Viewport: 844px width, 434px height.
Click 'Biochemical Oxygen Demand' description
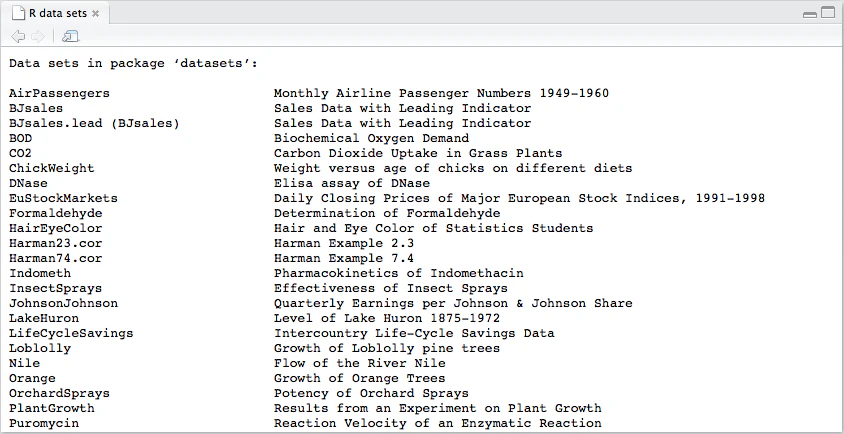click(371, 138)
